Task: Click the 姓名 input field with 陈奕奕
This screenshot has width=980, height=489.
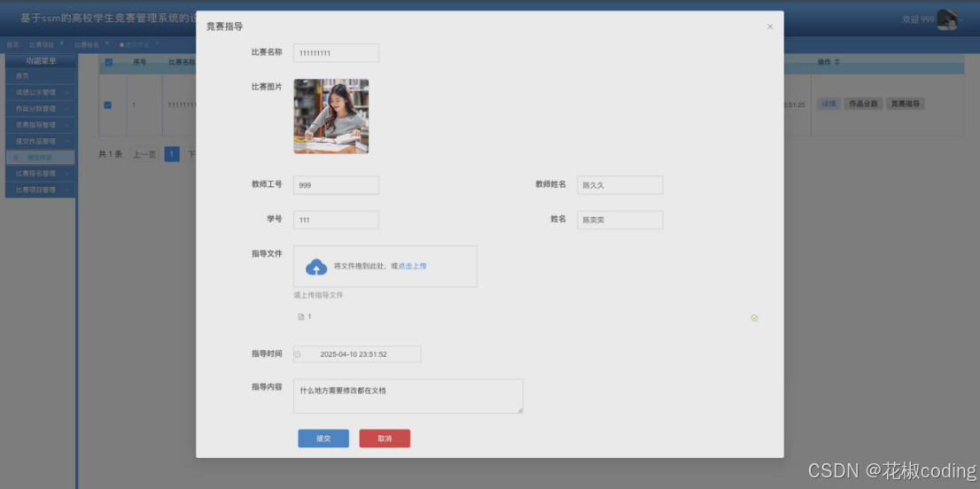Action: click(619, 220)
